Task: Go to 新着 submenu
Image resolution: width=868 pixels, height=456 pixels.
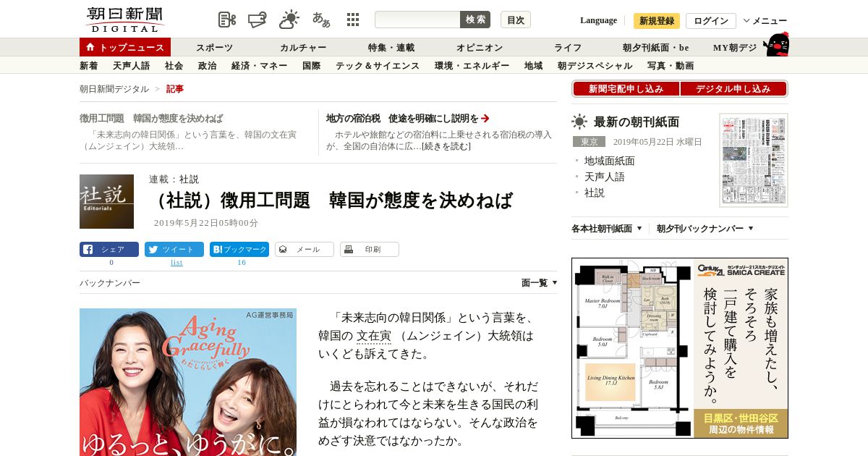Action: [x=89, y=65]
